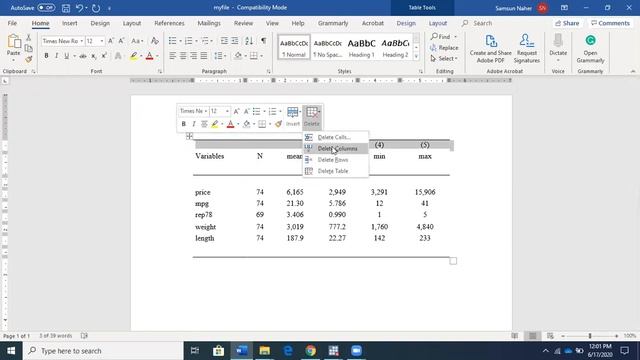Screen dimensions: 640x360
Task: Open the Insert ribbon tab
Action: 69,23
